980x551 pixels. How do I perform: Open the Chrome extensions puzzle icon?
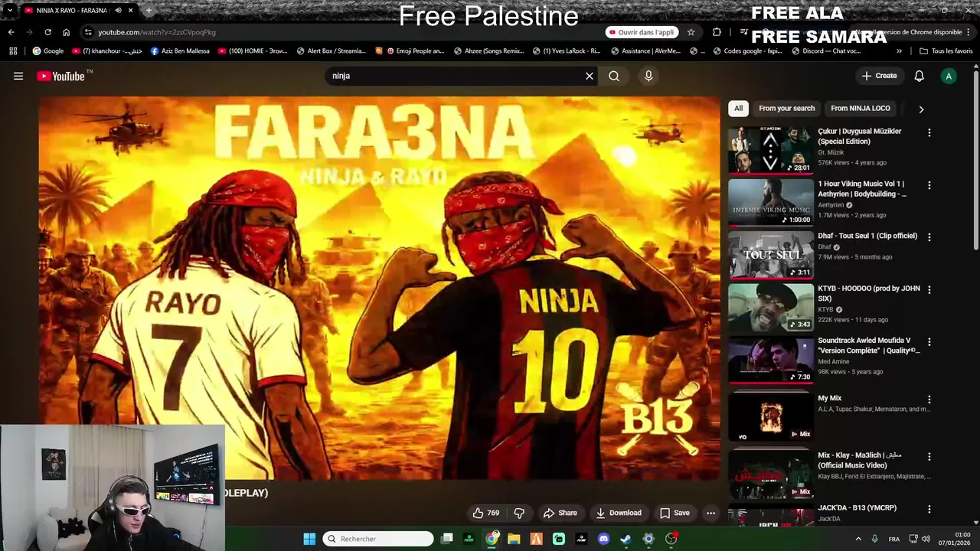coord(717,32)
